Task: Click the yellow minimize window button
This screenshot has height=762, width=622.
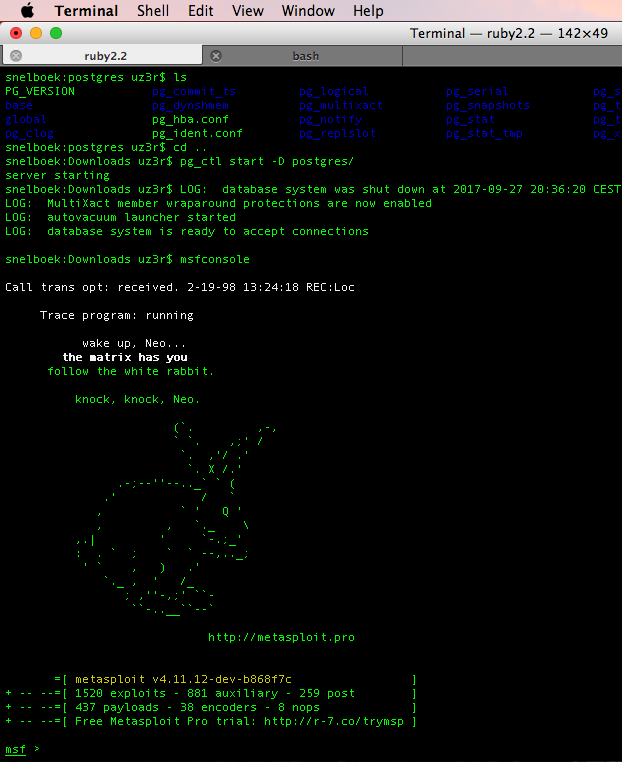Action: pyautogui.click(x=36, y=33)
